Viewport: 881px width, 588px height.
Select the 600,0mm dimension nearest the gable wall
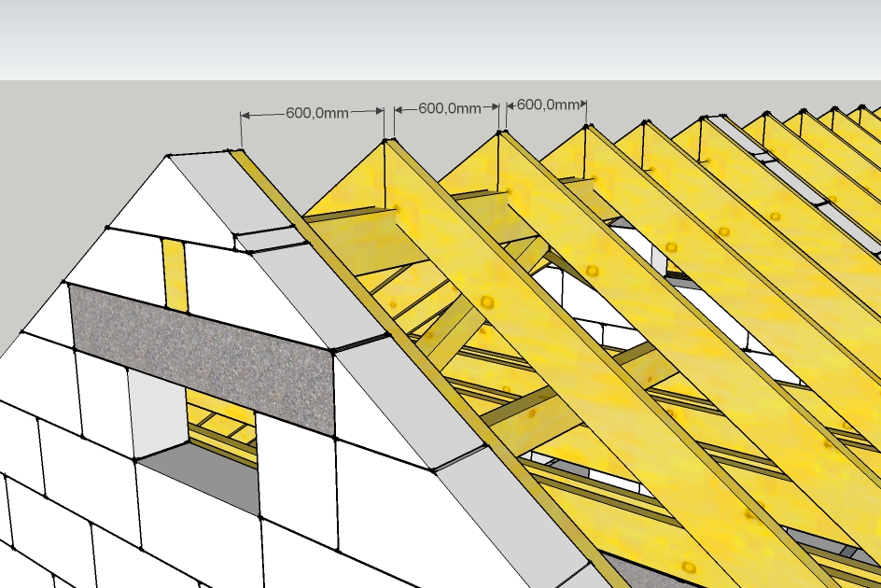click(317, 113)
